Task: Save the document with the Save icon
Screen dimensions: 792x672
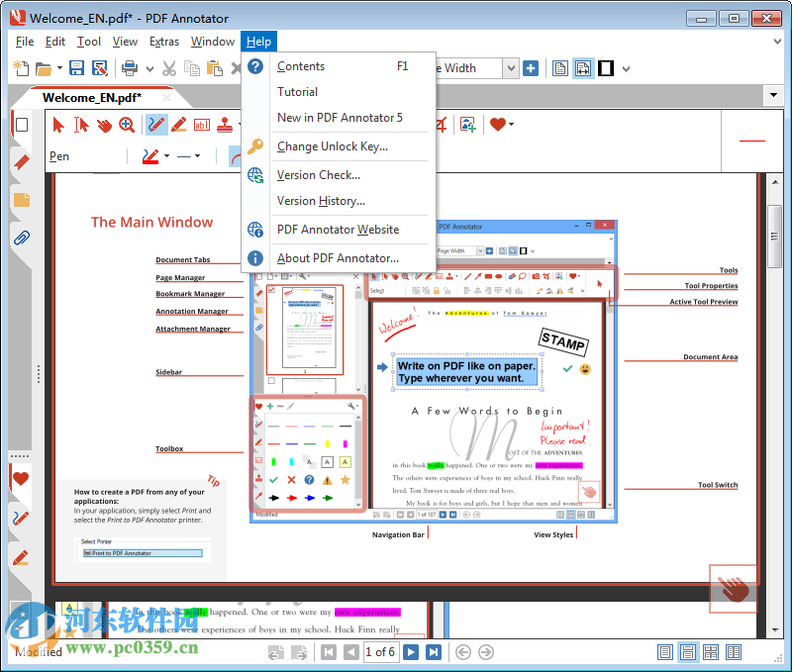Action: 77,68
